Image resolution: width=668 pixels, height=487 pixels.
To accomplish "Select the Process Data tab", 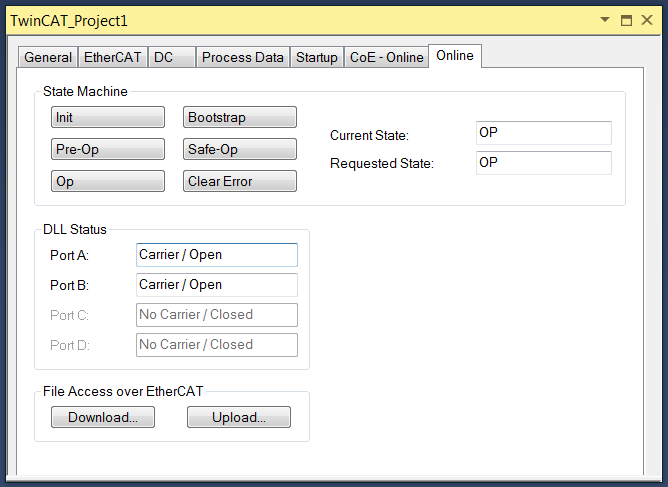I will click(x=243, y=57).
